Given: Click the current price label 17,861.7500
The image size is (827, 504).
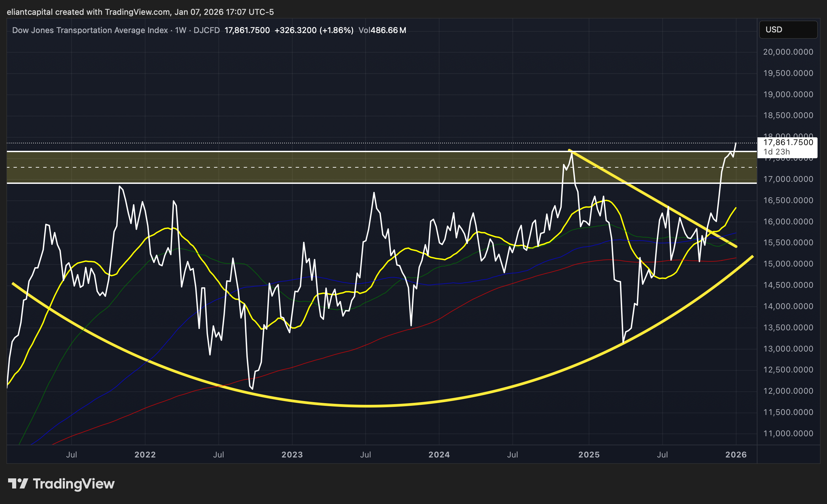Looking at the screenshot, I should point(788,143).
